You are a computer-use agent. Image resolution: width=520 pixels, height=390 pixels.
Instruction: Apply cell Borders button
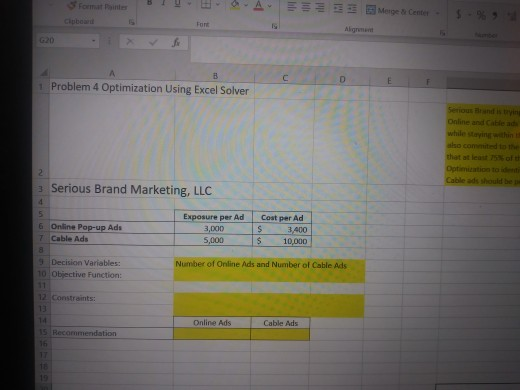tap(206, 4)
